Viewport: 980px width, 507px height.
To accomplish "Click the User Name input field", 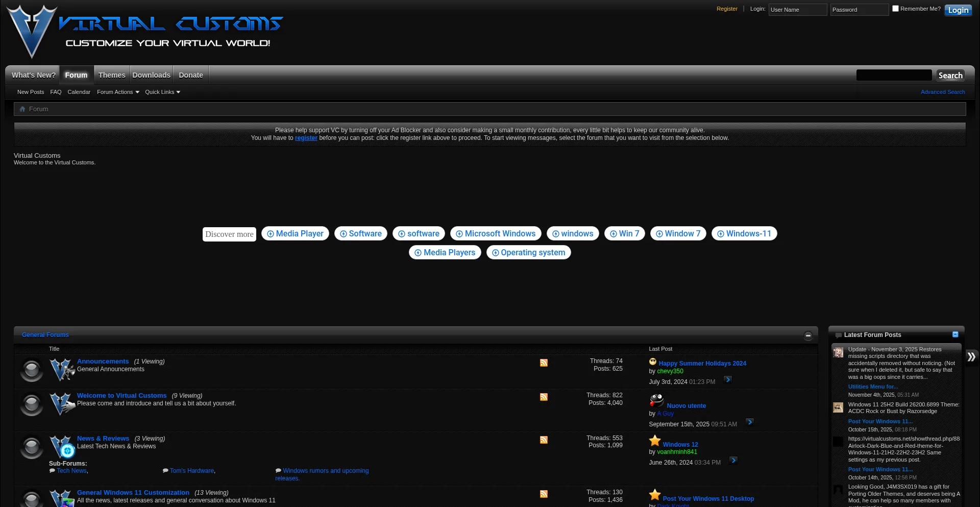I will coord(797,10).
